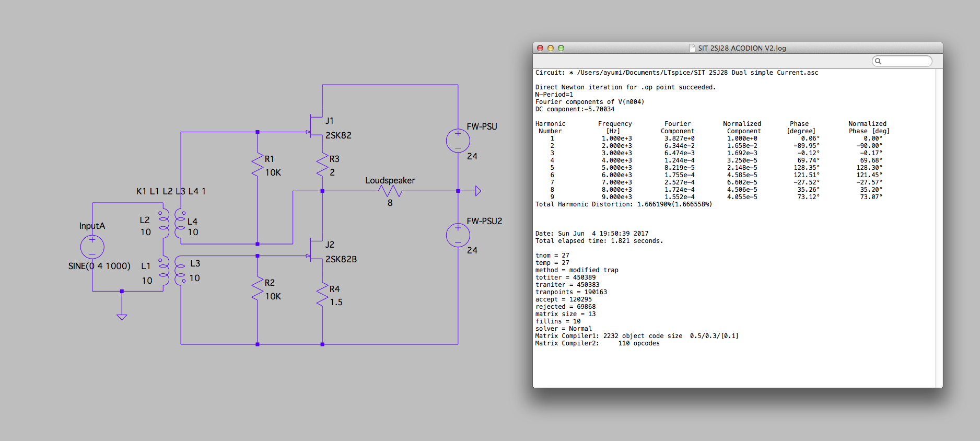The height and width of the screenshot is (441, 980).
Task: Select resistor R1 10K symbol
Action: pos(258,164)
